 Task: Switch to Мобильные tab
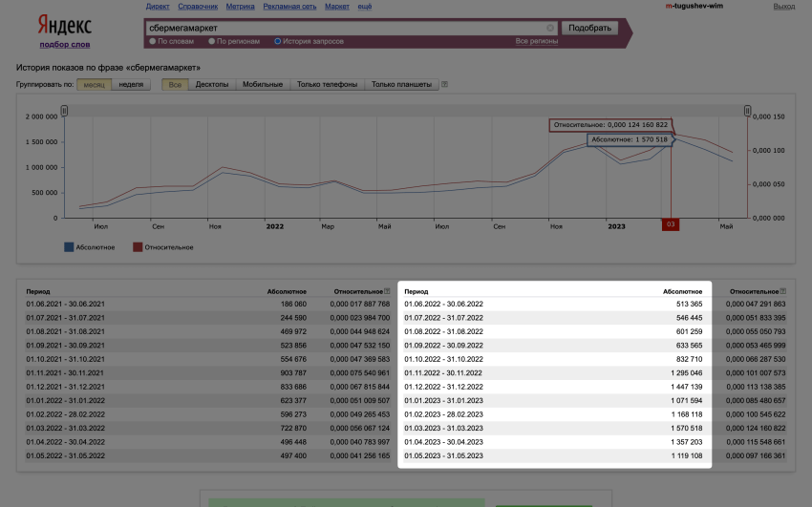(263, 84)
